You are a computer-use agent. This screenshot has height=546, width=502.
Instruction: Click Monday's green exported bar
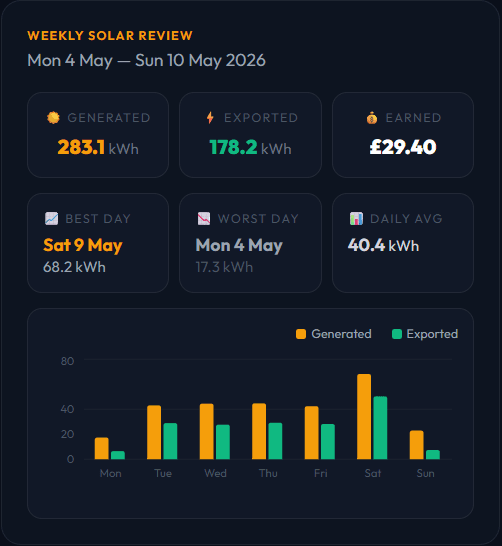[x=118, y=455]
